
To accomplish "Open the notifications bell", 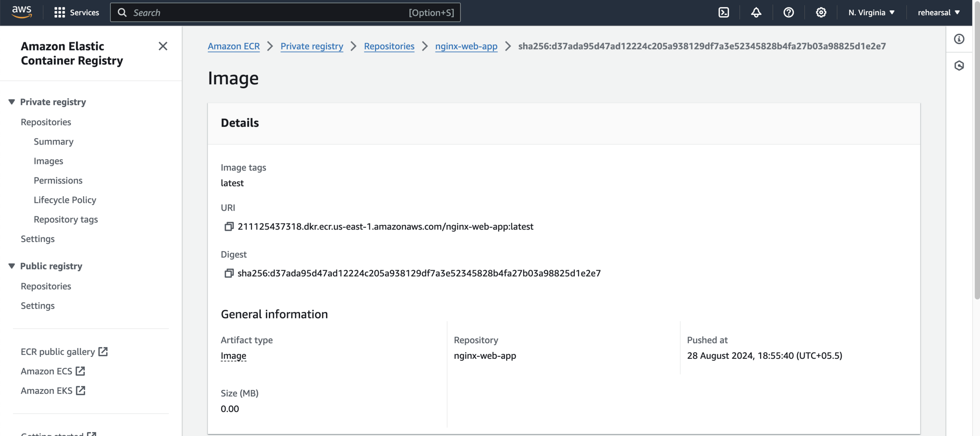I will tap(756, 13).
